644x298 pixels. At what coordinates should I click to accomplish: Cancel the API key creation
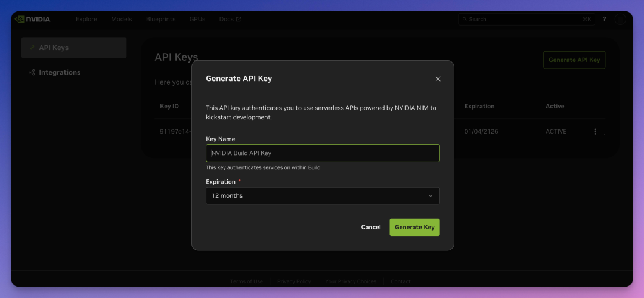click(x=371, y=227)
